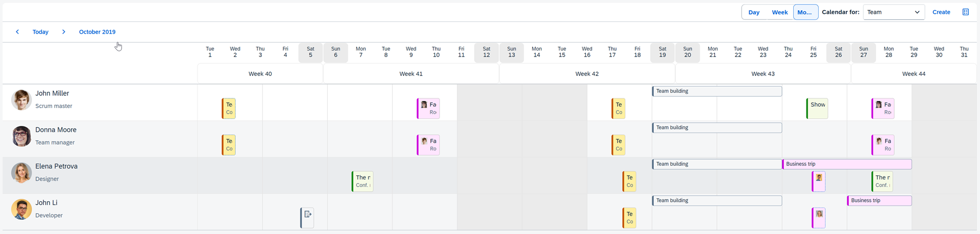
Task: Open Elena Petrova's Business trip bar
Action: [x=847, y=164]
